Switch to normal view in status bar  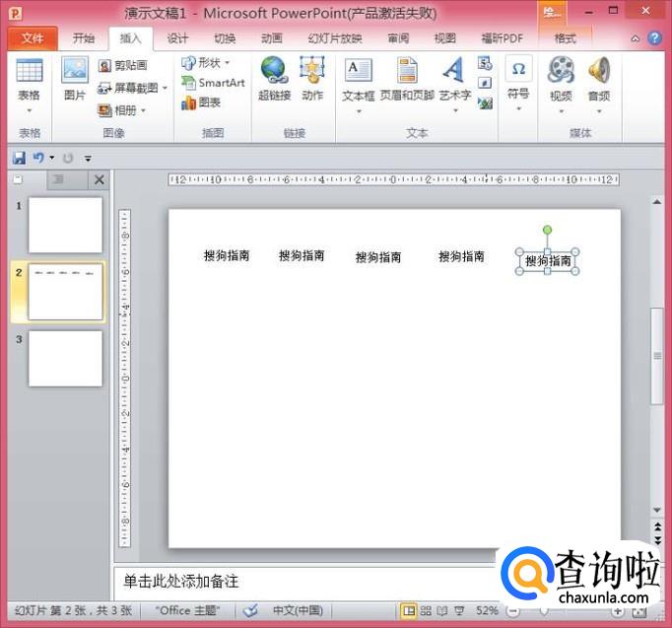409,611
